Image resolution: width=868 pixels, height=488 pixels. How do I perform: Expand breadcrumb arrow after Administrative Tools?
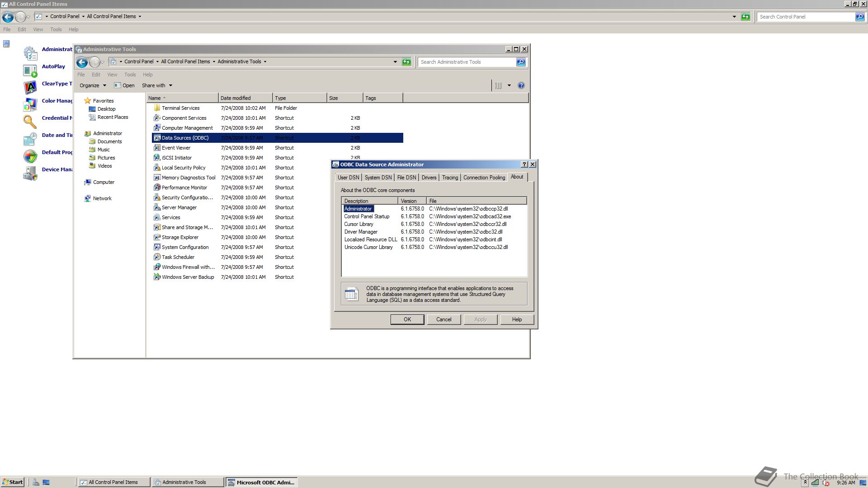tap(265, 61)
